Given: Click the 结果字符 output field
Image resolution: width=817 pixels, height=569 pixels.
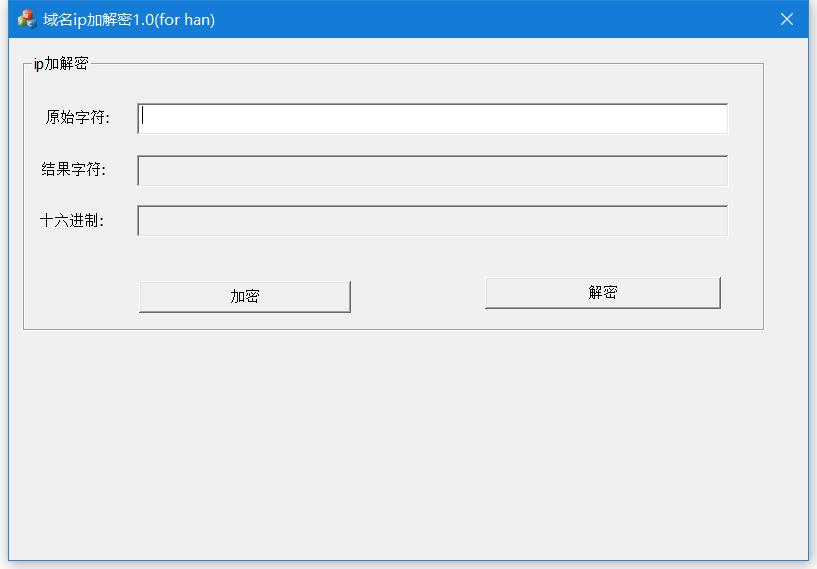Looking at the screenshot, I should coord(432,170).
